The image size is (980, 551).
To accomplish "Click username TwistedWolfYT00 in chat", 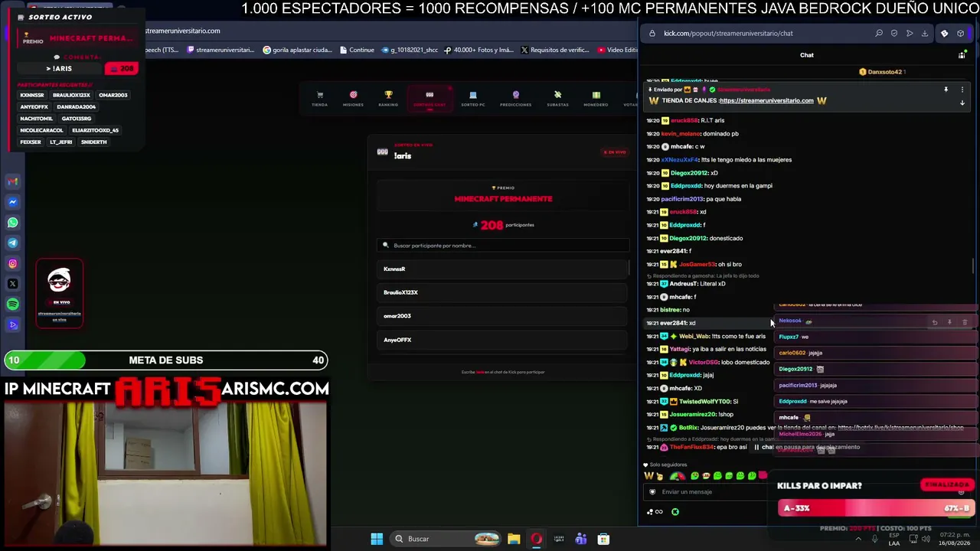I will click(705, 401).
